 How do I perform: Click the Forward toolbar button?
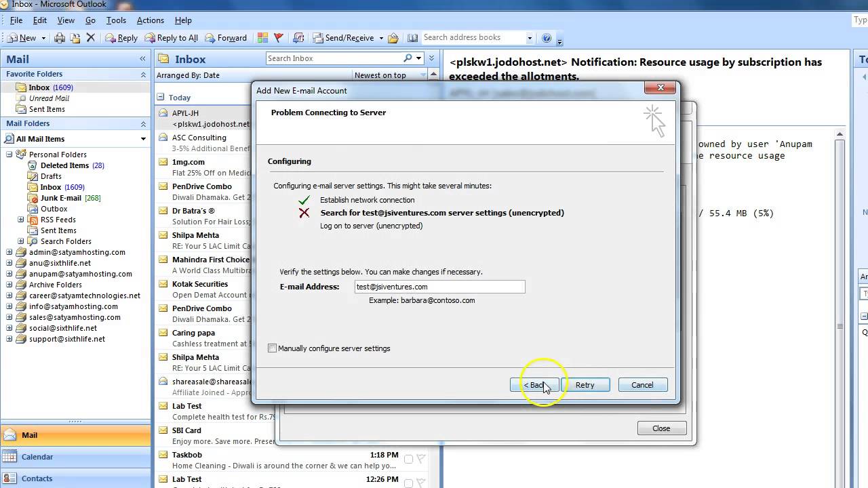[226, 38]
